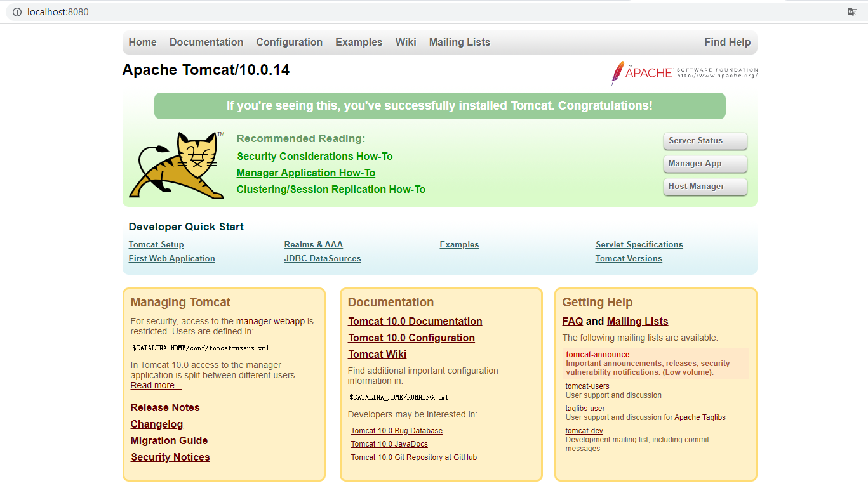Screen dimensions: 868x486
Task: Open Mailing Lists in the navigation bar
Action: 460,43
